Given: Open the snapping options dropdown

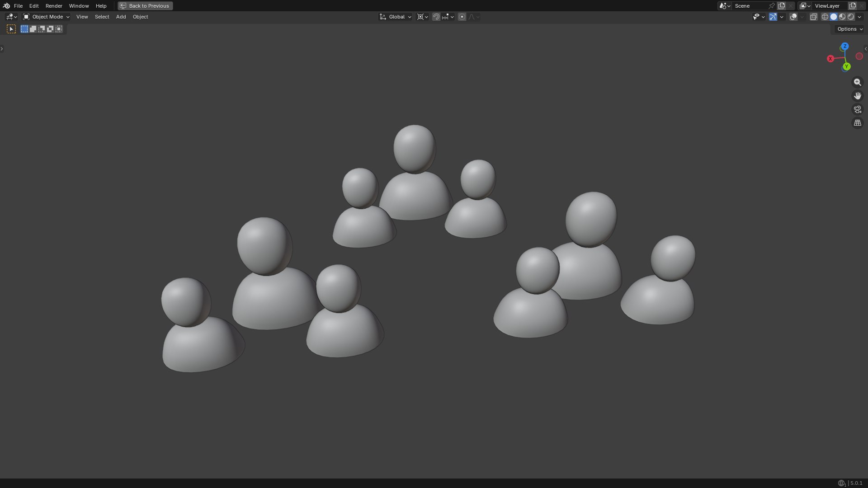Looking at the screenshot, I should 448,17.
